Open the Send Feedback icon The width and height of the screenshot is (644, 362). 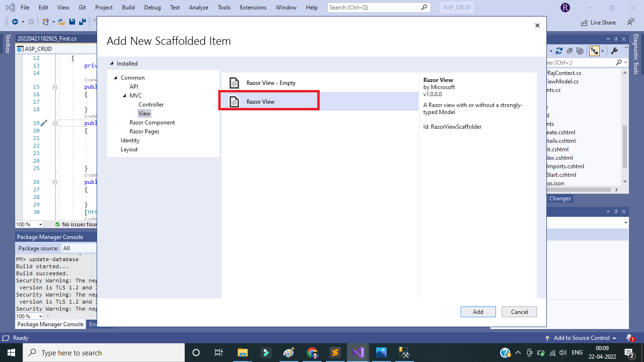click(631, 22)
